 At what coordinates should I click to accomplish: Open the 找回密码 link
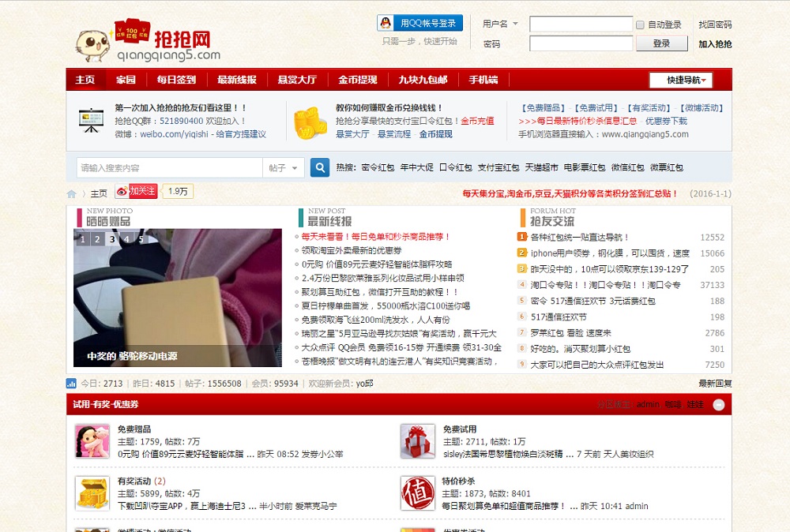pyautogui.click(x=715, y=24)
